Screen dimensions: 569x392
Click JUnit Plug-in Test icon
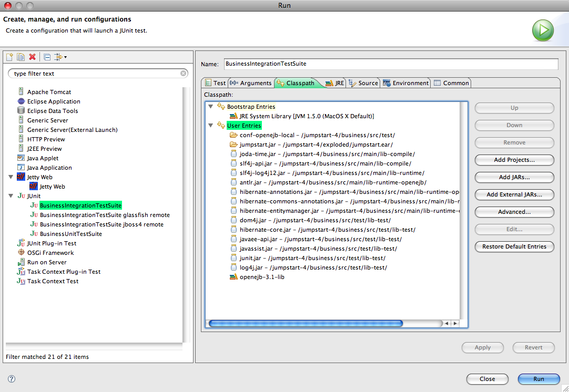[x=21, y=243]
